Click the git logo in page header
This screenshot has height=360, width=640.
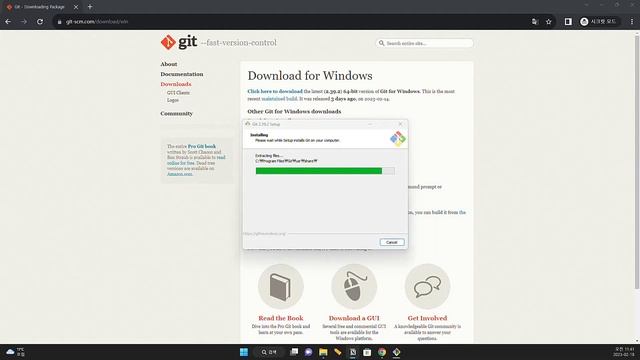point(179,42)
